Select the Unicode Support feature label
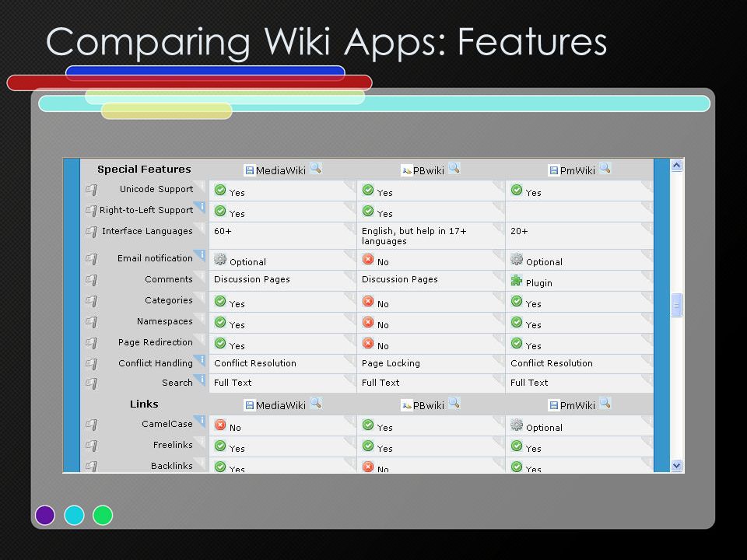The width and height of the screenshot is (747, 560). pos(156,189)
